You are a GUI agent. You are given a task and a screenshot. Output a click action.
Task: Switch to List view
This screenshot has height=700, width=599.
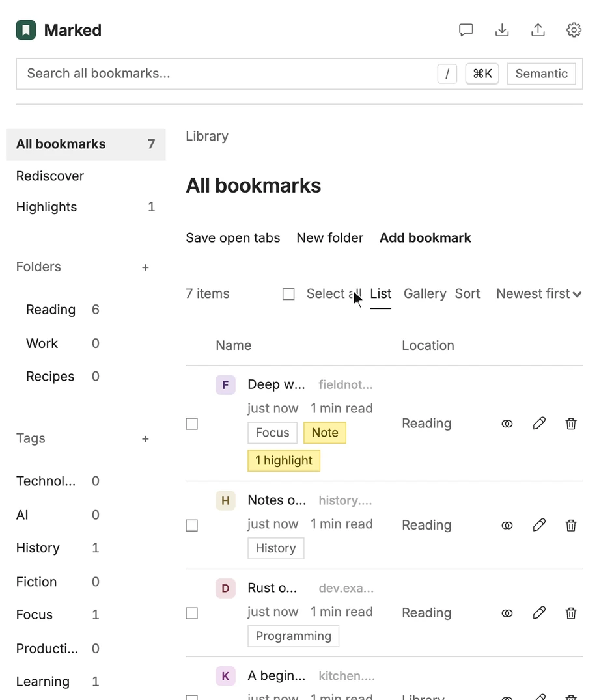click(x=381, y=294)
